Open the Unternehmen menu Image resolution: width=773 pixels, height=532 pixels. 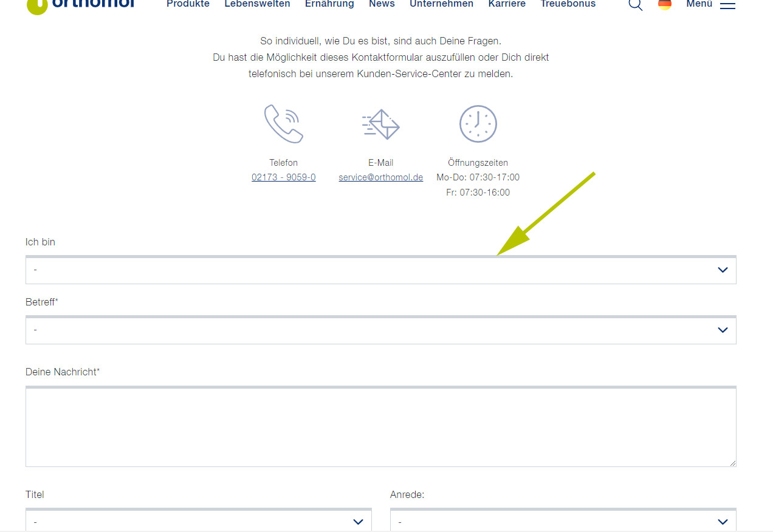pos(441,4)
